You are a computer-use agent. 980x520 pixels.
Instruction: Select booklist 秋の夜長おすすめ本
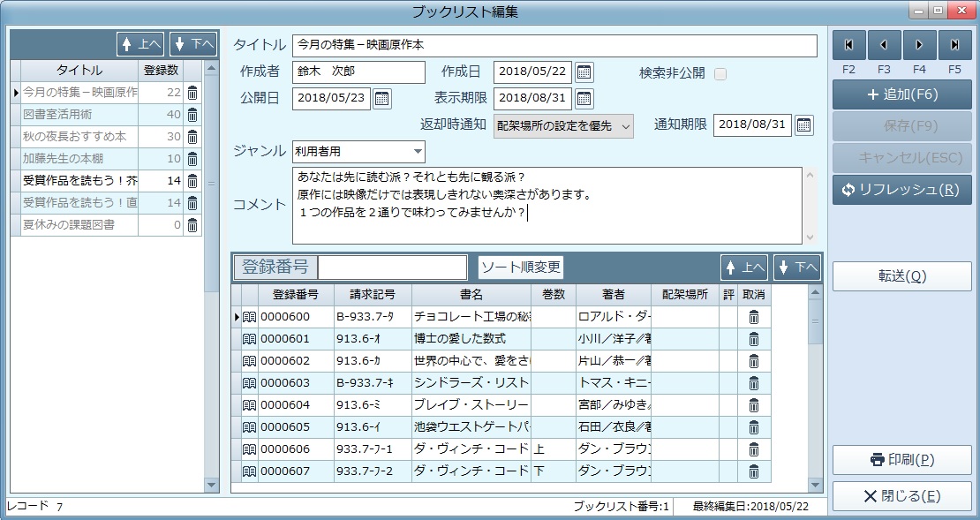point(79,137)
